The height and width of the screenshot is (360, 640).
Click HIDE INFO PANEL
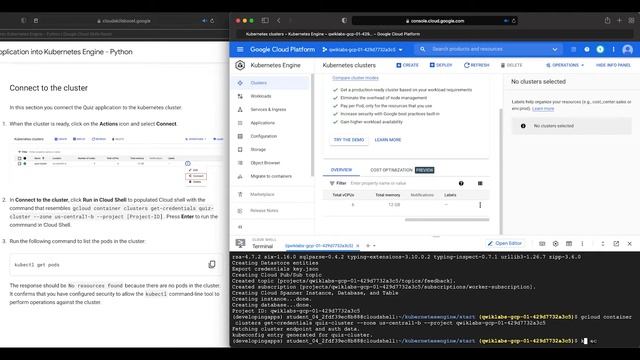click(x=613, y=65)
